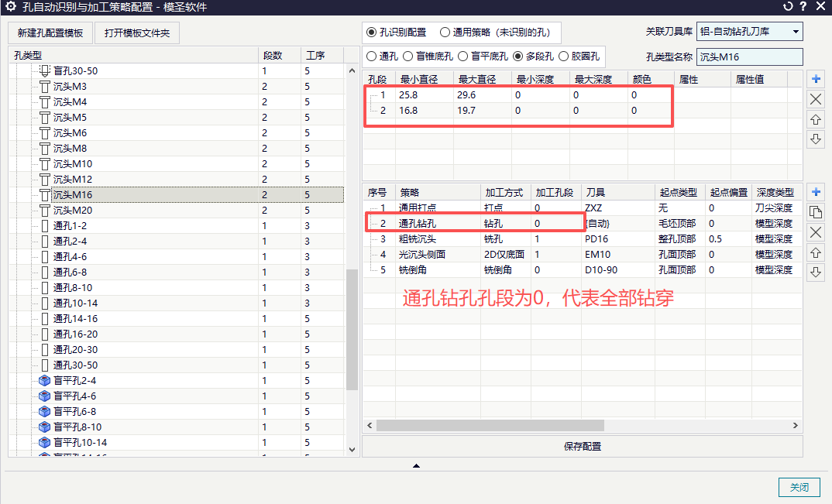
Task: Click the 最小直径 column header
Action: (424, 80)
